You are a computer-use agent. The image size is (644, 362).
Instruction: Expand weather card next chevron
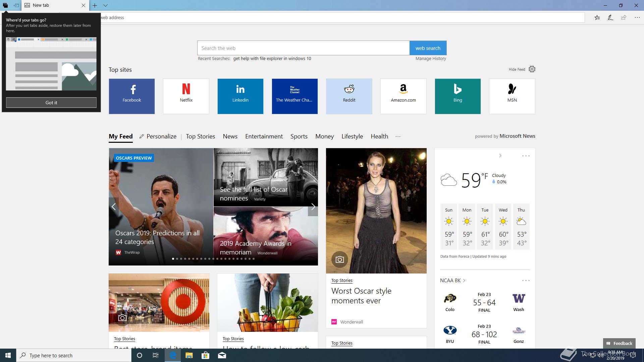(x=500, y=156)
